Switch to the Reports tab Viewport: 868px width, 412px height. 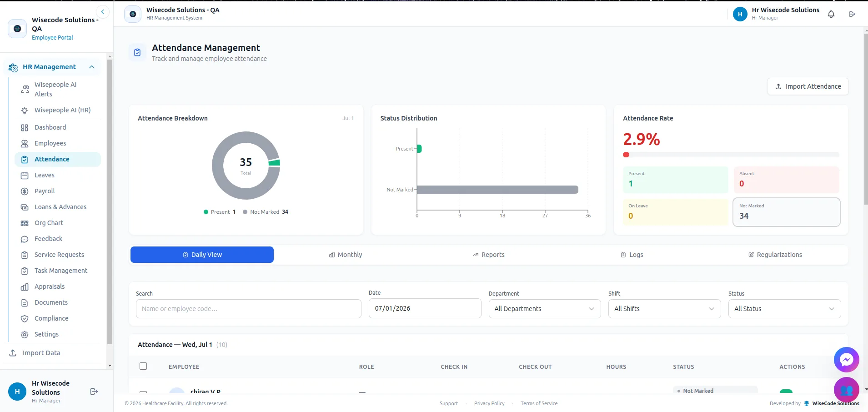click(489, 255)
